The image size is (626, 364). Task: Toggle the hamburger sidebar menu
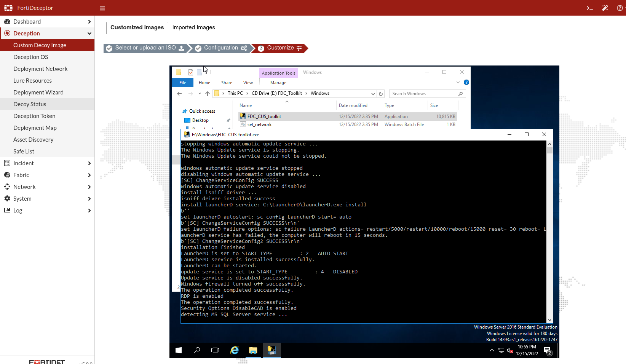[x=102, y=8]
